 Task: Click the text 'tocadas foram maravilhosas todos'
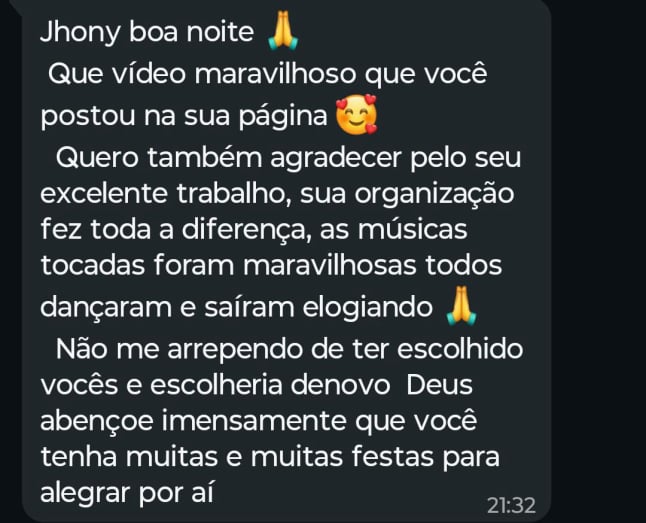[271, 265]
